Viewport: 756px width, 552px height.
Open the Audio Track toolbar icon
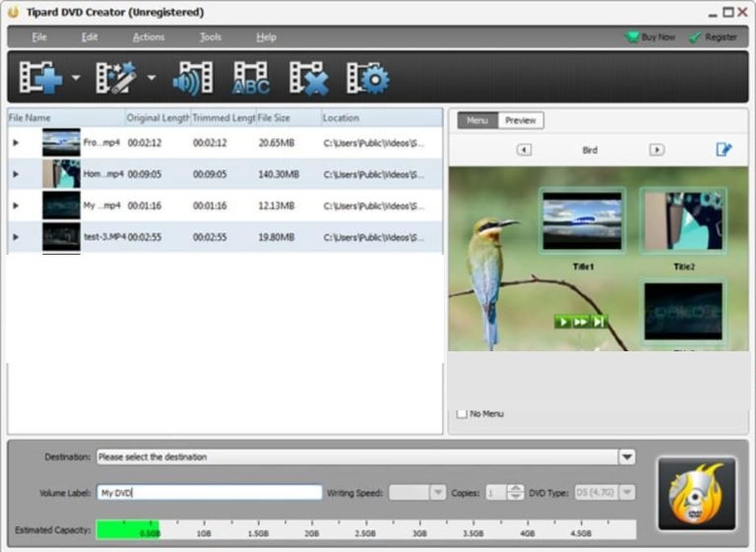coord(193,78)
